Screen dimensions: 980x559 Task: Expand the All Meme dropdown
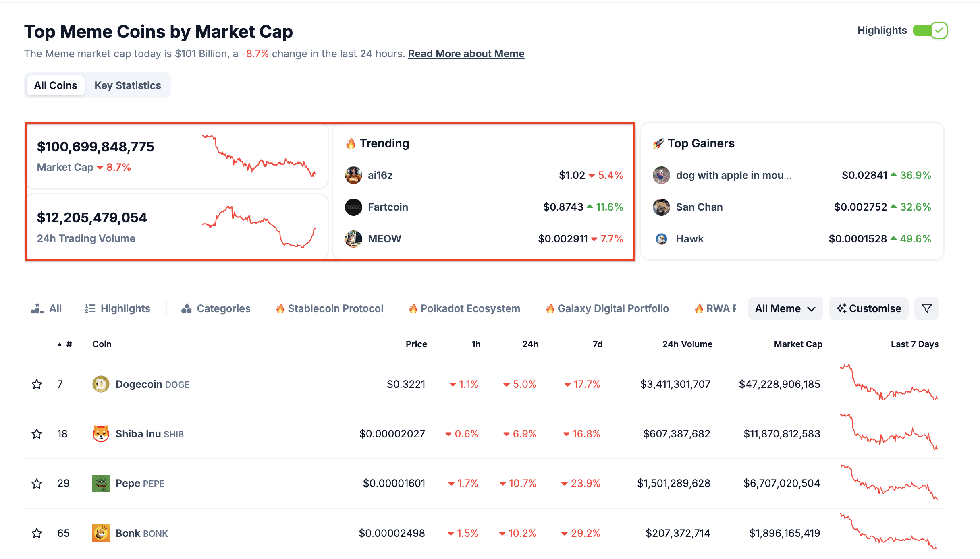coord(785,308)
